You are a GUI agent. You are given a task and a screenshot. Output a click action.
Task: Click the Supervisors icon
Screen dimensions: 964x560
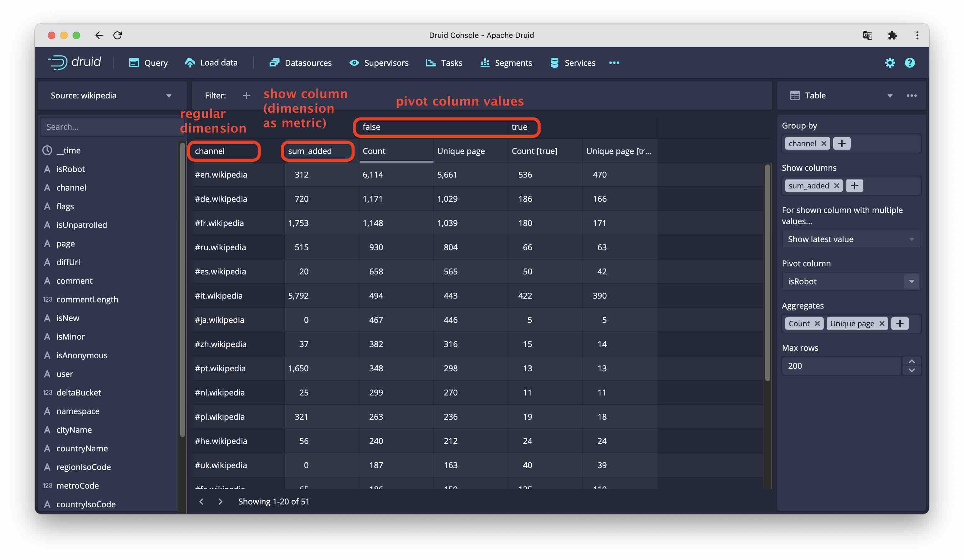pos(353,63)
